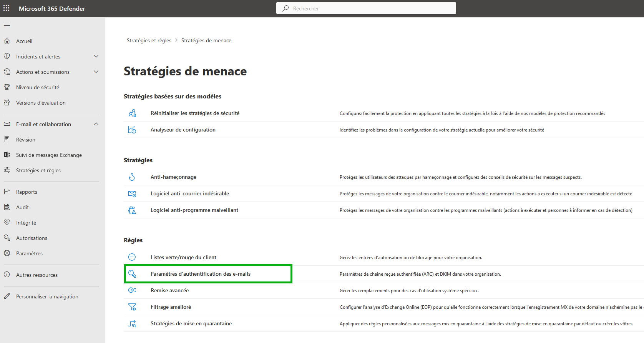Open Stratégies de mise en quarantaine
The height and width of the screenshot is (343, 644).
(191, 323)
